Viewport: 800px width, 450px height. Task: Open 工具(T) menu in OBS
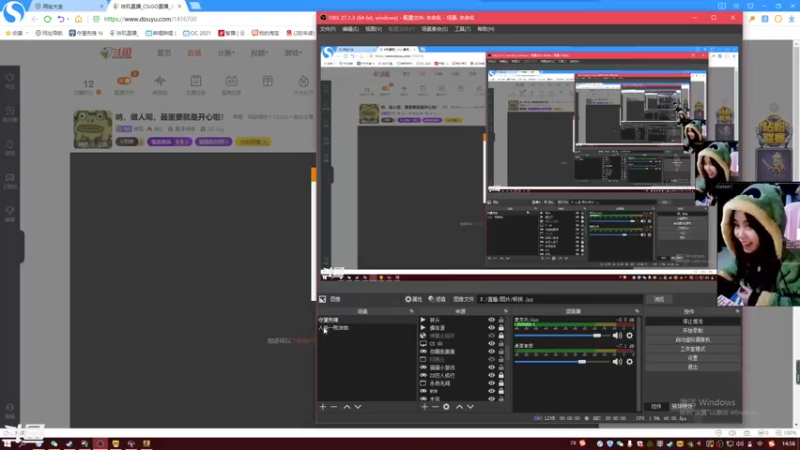click(x=462, y=29)
